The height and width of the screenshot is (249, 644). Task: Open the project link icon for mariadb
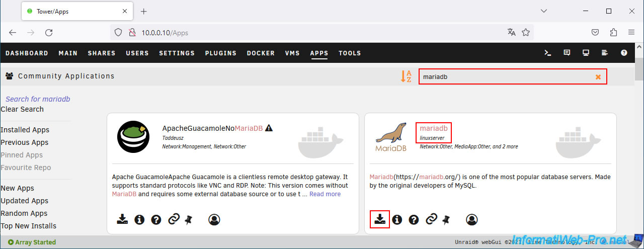(x=431, y=219)
